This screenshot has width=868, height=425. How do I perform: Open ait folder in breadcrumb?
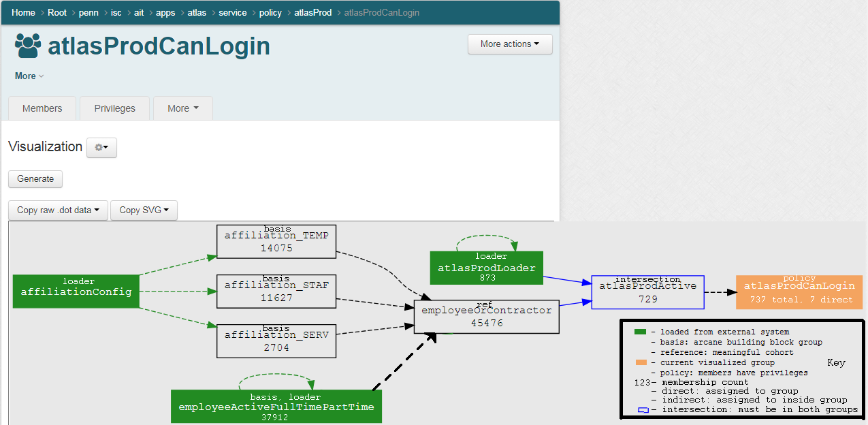point(139,12)
